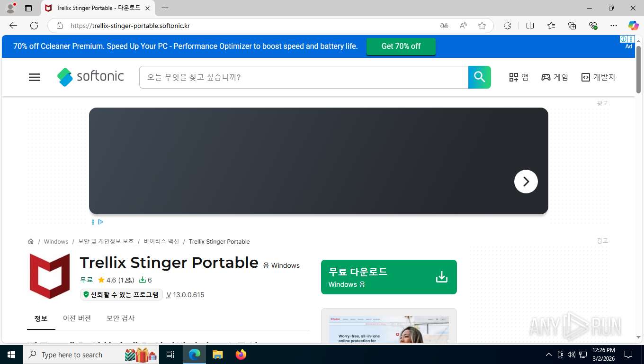Screen dimensions: 644x364
Task: Click the scrollbar down arrow
Action: tap(638, 337)
